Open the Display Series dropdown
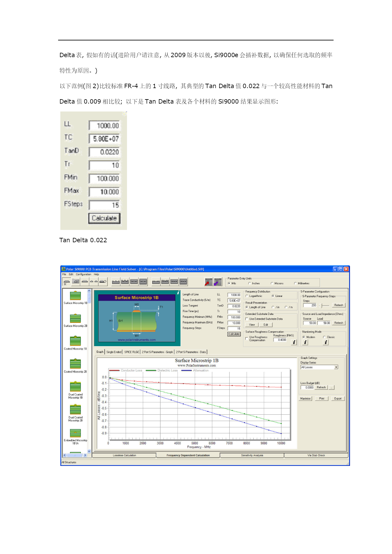This screenshot has width=392, height=554. point(336,367)
